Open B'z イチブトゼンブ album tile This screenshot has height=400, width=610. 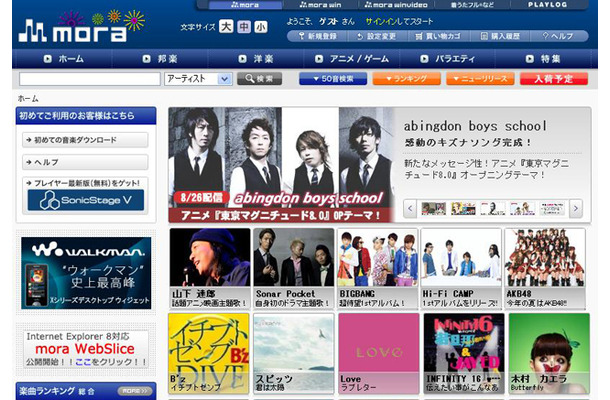[x=209, y=354]
